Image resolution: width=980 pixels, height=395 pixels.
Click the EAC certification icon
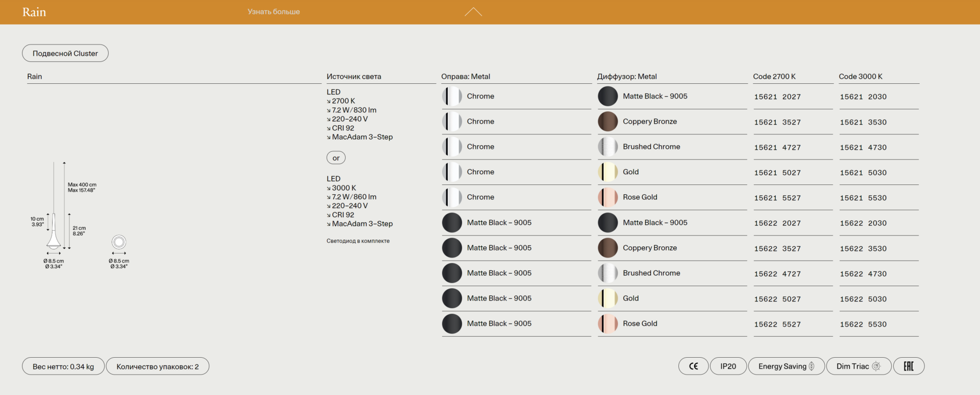[x=909, y=366]
